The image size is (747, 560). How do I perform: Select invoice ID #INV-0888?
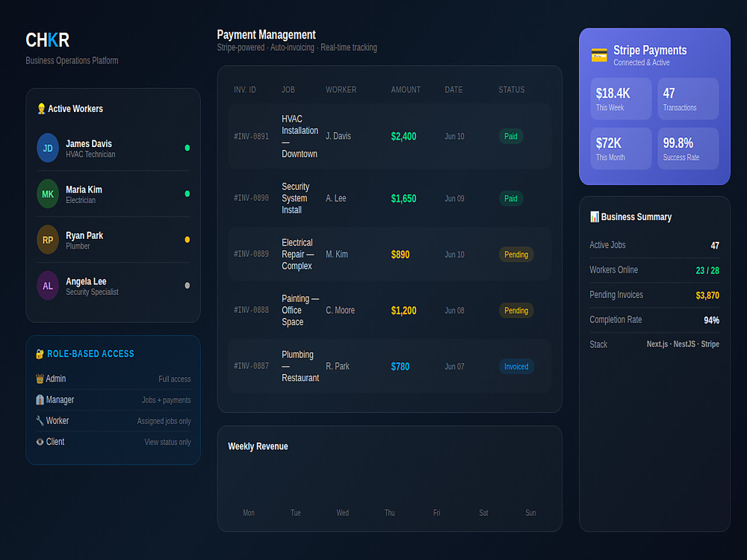[x=251, y=310]
